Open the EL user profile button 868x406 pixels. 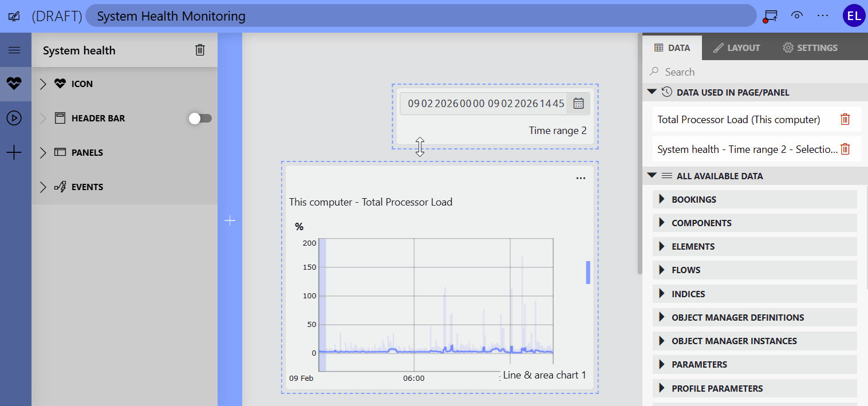(x=854, y=15)
